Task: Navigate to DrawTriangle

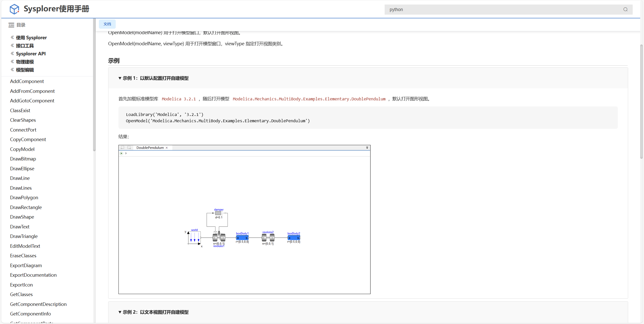Action: [24, 236]
